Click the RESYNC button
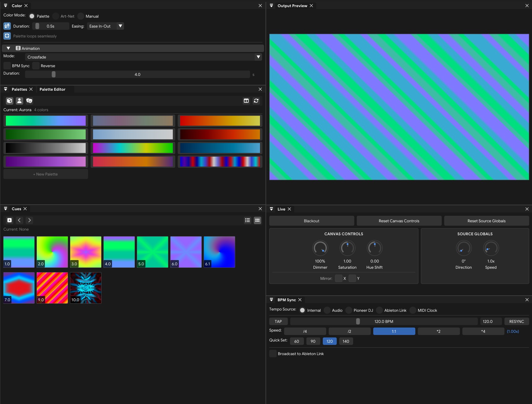Viewport: 532px width, 404px height. [x=517, y=321]
